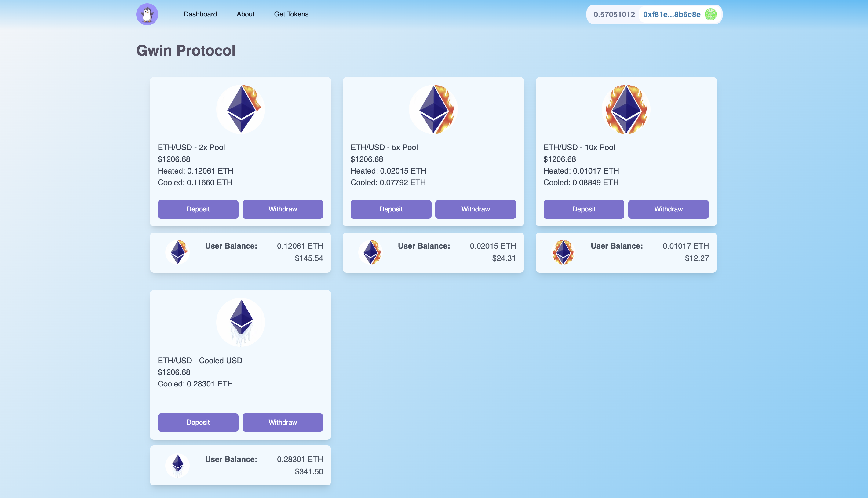Click the penguin logo icon
Viewport: 868px width, 498px height.
pyautogui.click(x=147, y=14)
